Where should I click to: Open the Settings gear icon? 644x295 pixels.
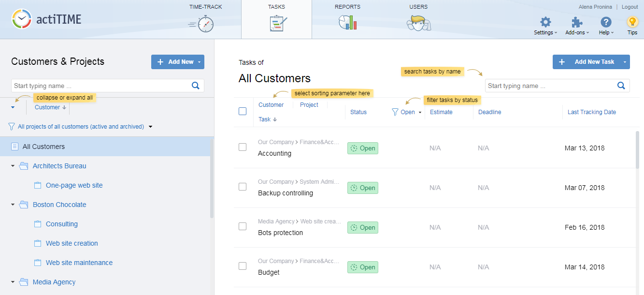[x=545, y=22]
